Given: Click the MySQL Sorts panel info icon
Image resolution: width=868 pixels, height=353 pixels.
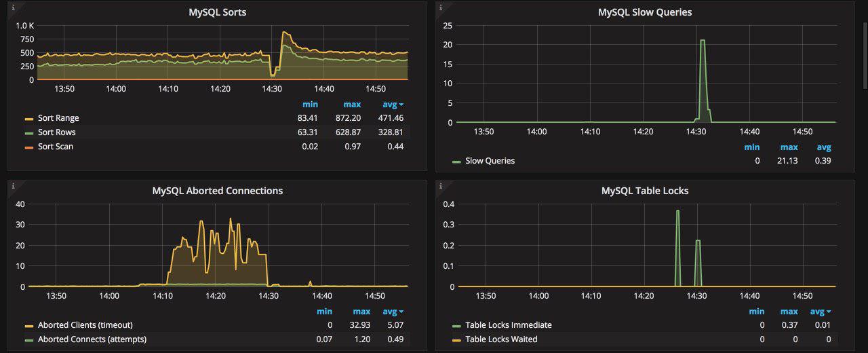Looking at the screenshot, I should [12, 7].
